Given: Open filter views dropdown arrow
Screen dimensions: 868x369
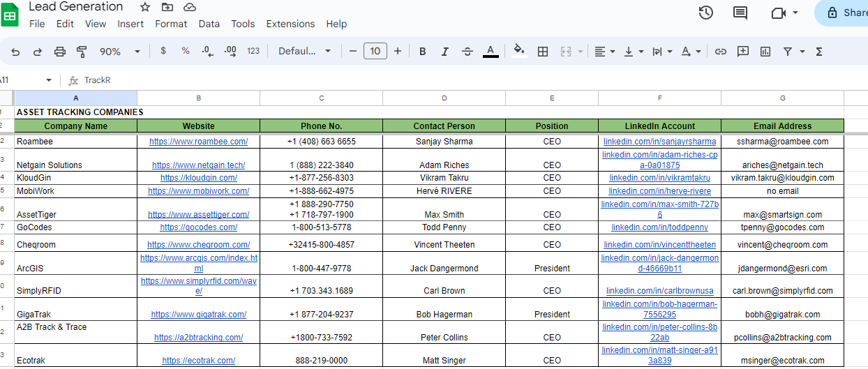Looking at the screenshot, I should (802, 52).
